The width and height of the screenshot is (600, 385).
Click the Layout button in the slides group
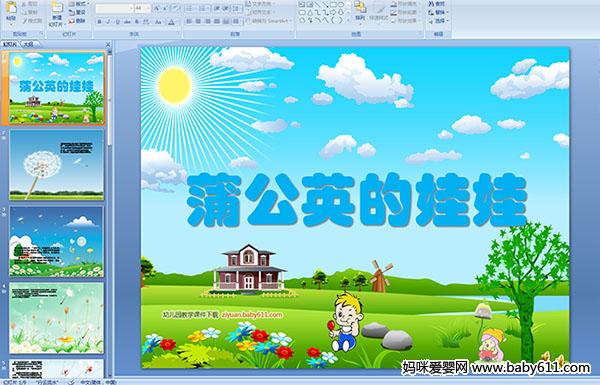(x=78, y=4)
